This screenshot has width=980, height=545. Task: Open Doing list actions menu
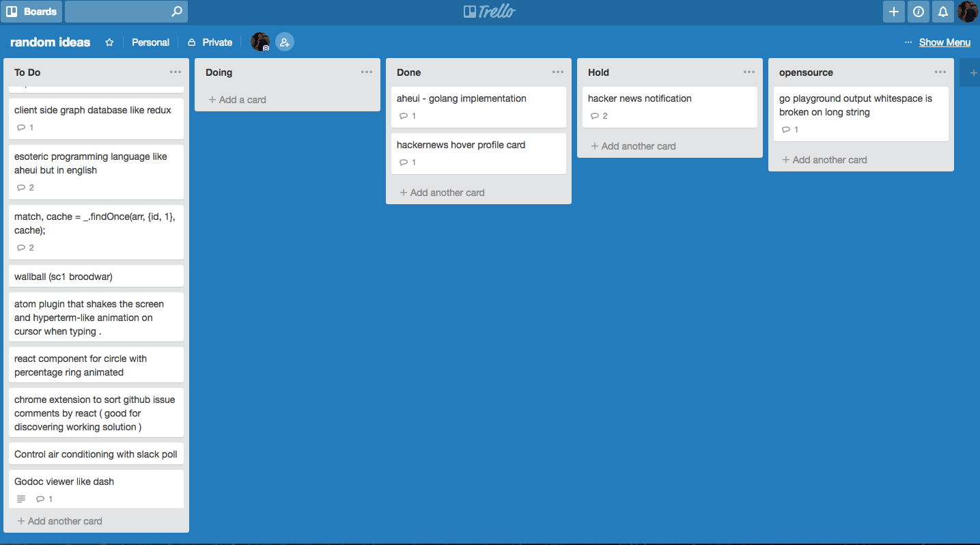[x=367, y=72]
